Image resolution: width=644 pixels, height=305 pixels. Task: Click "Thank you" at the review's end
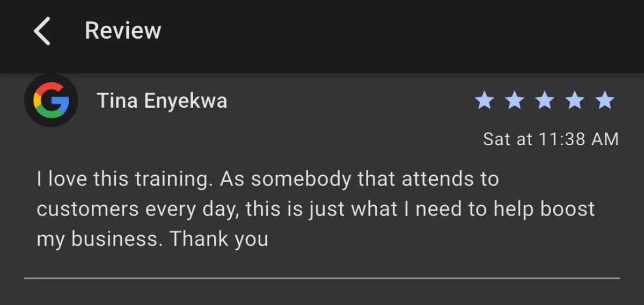[219, 239]
